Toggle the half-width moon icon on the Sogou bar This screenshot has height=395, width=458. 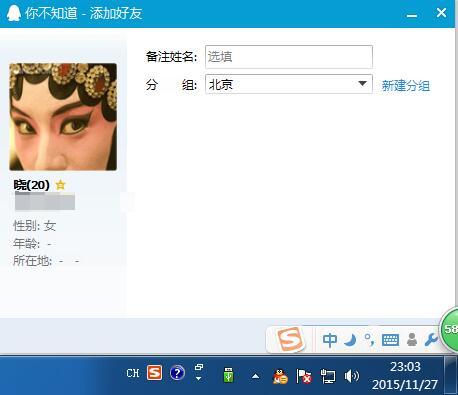tap(350, 340)
